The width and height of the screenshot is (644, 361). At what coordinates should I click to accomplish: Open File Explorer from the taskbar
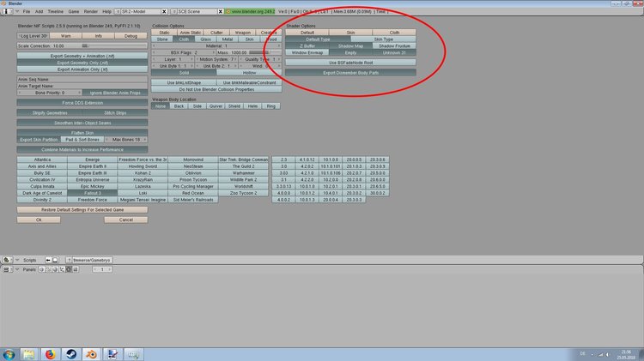point(28,354)
